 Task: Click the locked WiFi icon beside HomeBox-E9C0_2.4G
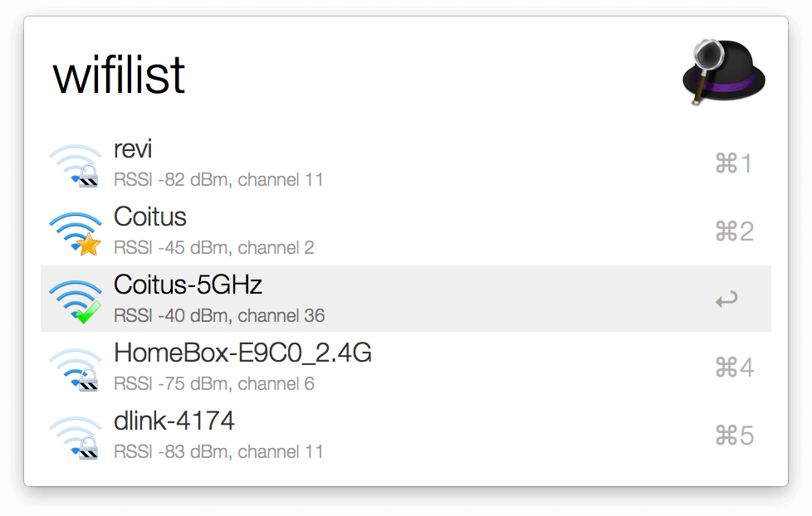(76, 368)
